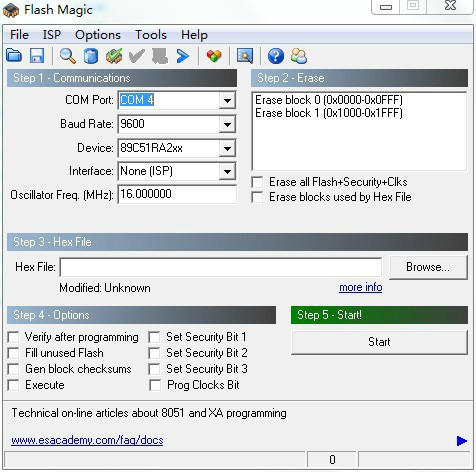Screen dimensions: 476x472
Task: Click the blue play arrow beside esacademy link
Action: 462,441
